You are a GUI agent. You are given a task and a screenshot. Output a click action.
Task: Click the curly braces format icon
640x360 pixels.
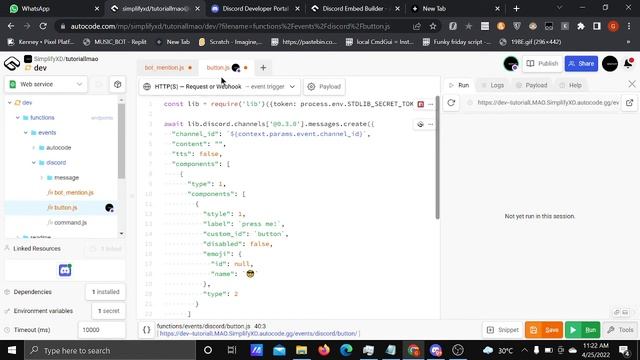pos(147,330)
